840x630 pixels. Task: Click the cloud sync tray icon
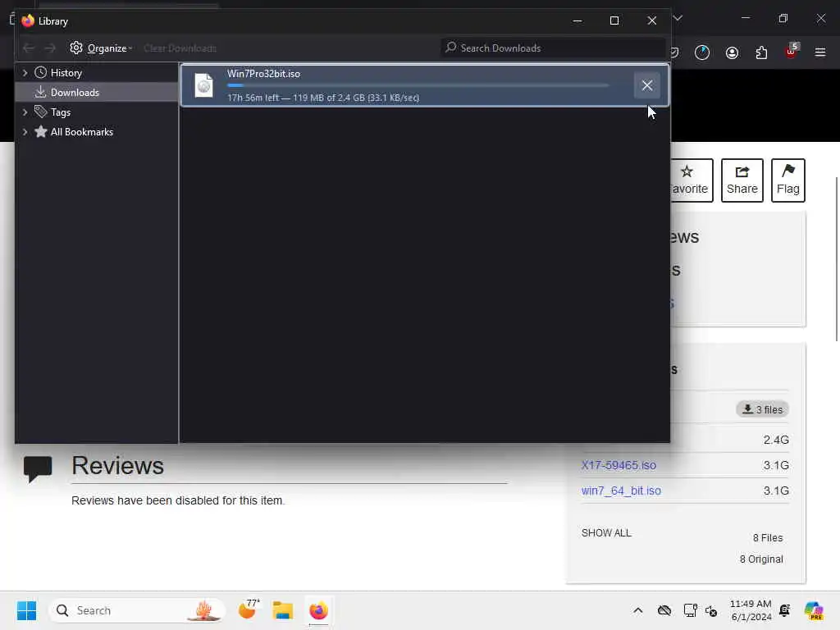point(664,610)
